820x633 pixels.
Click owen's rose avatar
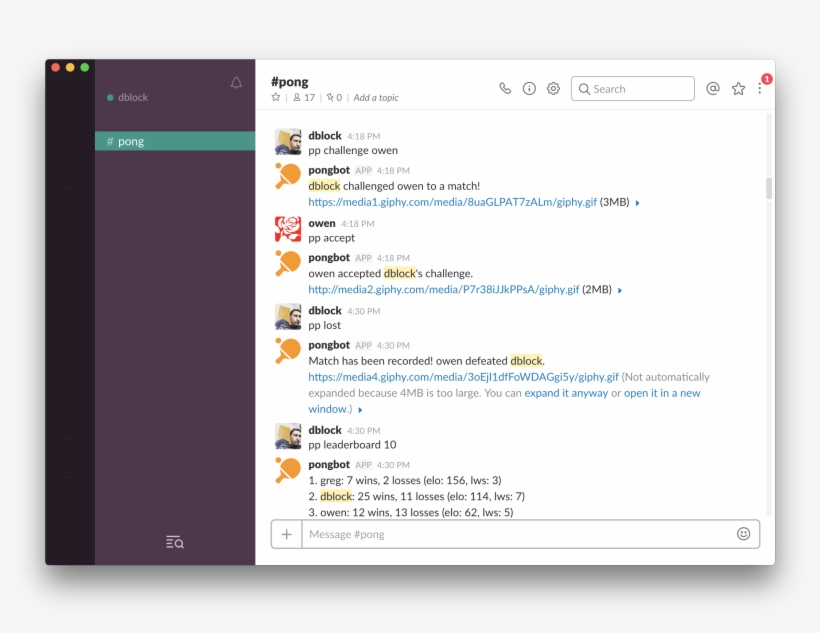pyautogui.click(x=288, y=229)
